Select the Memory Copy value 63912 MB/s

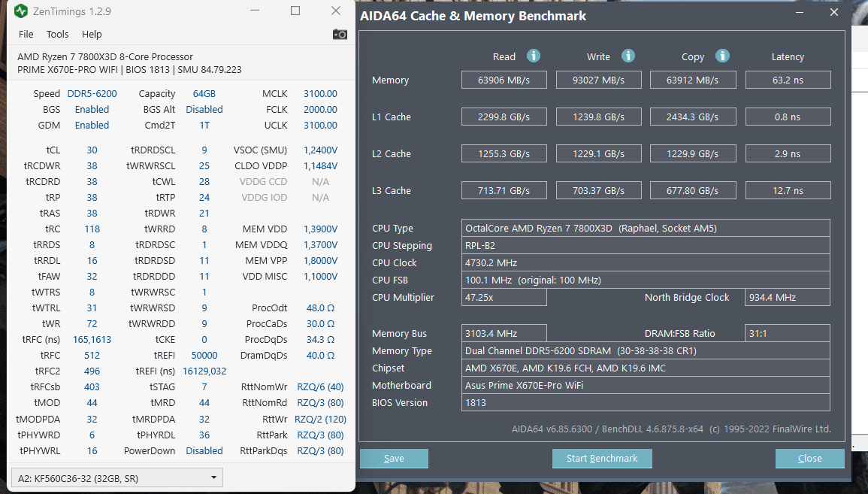[692, 80]
